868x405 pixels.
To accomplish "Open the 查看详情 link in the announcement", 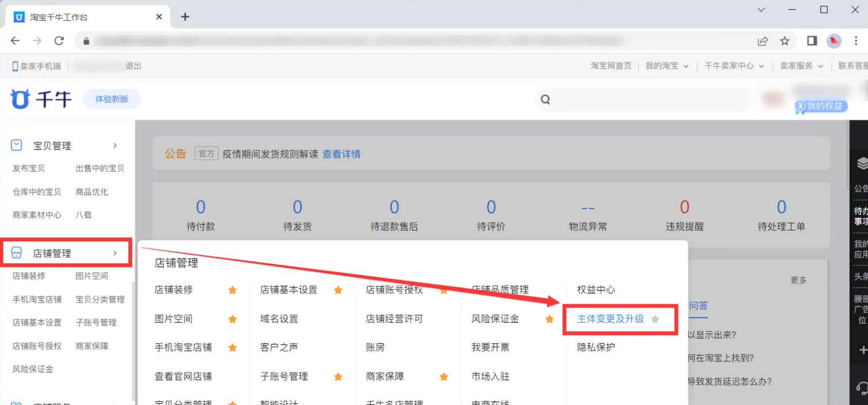I will (x=342, y=153).
